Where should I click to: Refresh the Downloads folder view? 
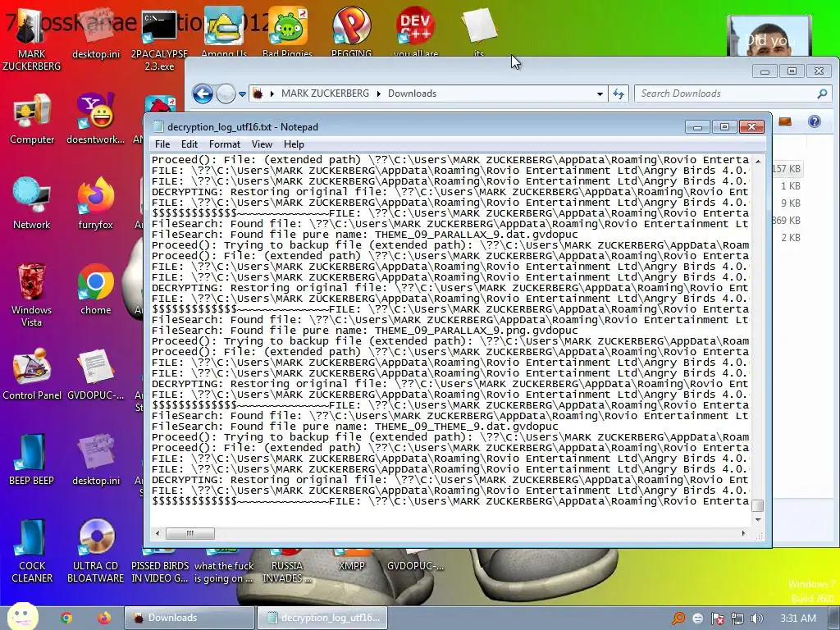pyautogui.click(x=619, y=94)
